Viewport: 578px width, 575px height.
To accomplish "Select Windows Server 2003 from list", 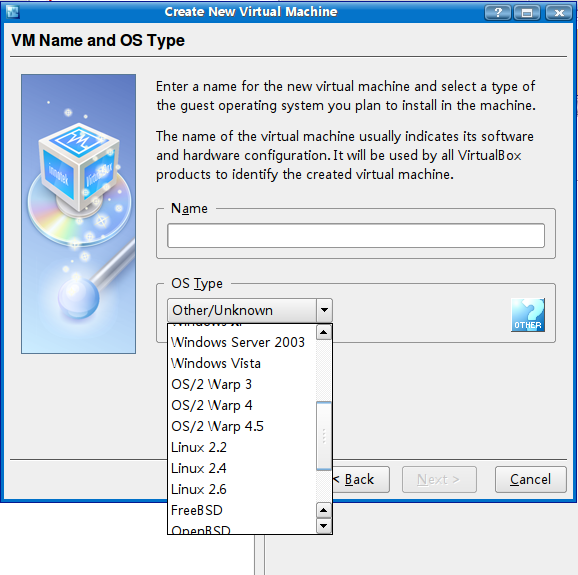I will pos(238,342).
